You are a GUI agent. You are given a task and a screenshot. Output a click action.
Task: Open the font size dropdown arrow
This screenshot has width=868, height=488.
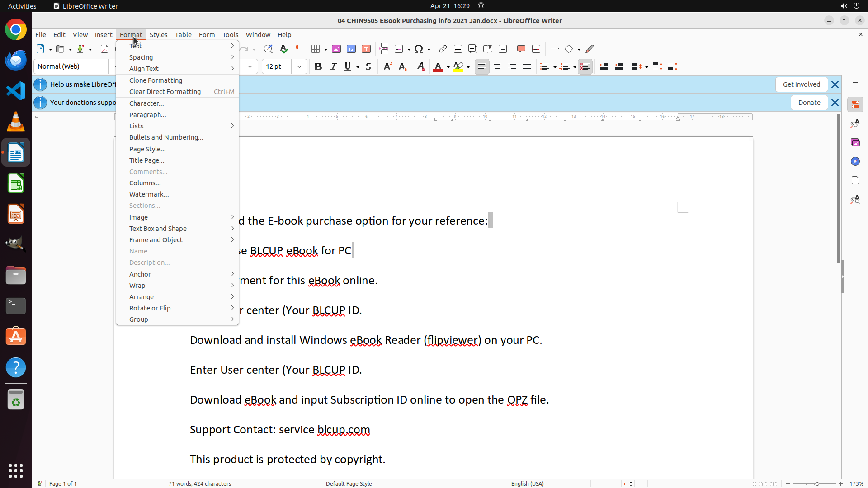[x=299, y=66]
